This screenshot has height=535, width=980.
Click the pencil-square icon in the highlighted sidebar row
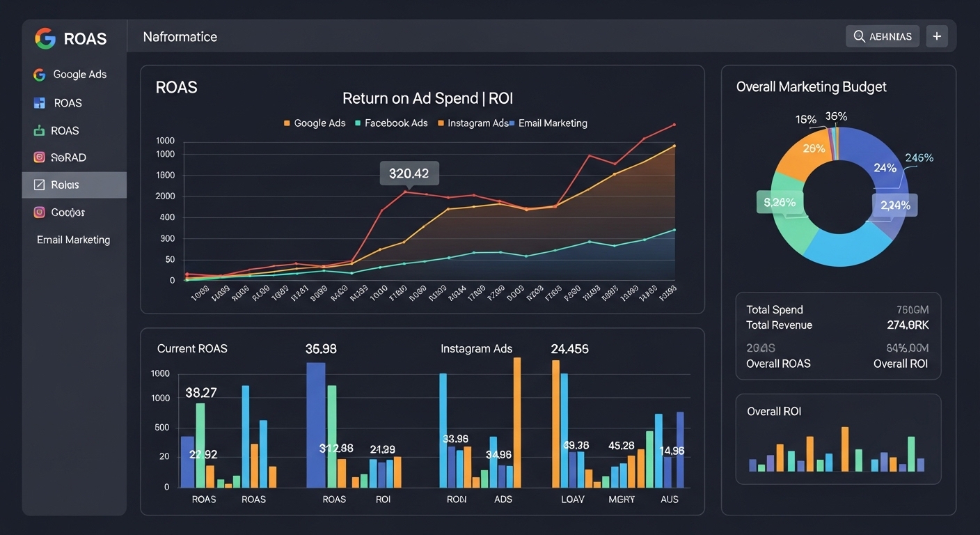tap(39, 185)
